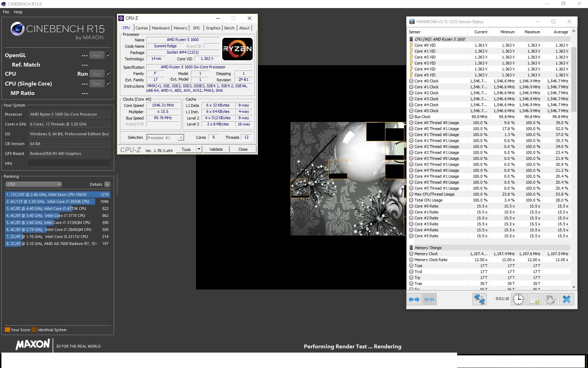Click the orange Your Score swatch
This screenshot has height=368, width=588.
tap(7, 330)
